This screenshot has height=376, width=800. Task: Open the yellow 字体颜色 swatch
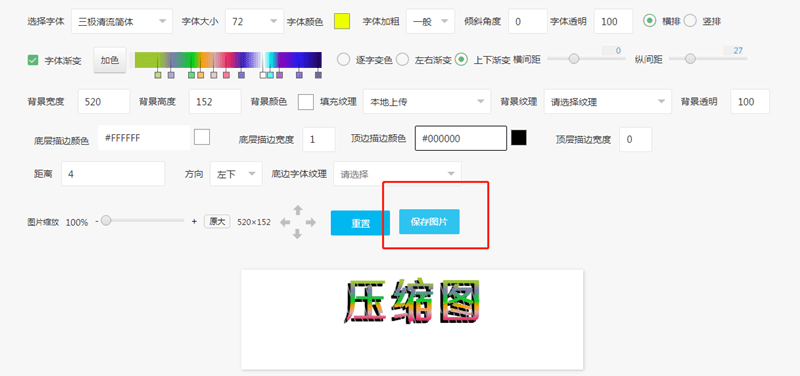tap(342, 21)
